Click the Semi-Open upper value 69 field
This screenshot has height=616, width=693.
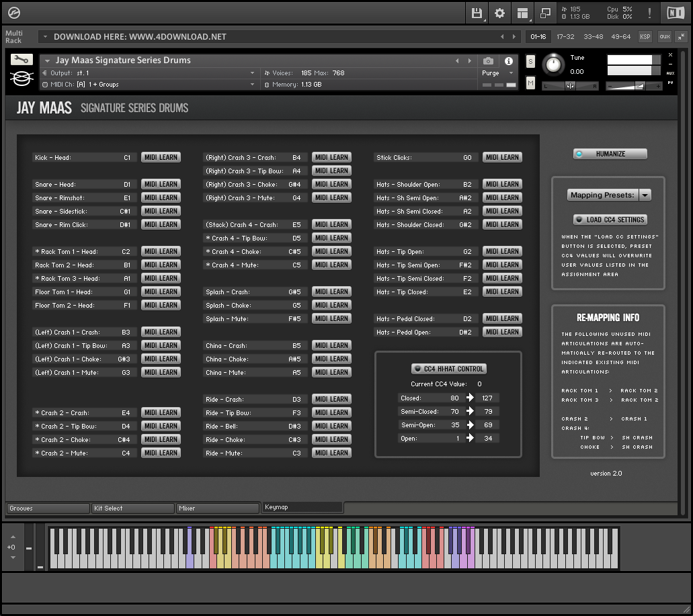pyautogui.click(x=487, y=425)
